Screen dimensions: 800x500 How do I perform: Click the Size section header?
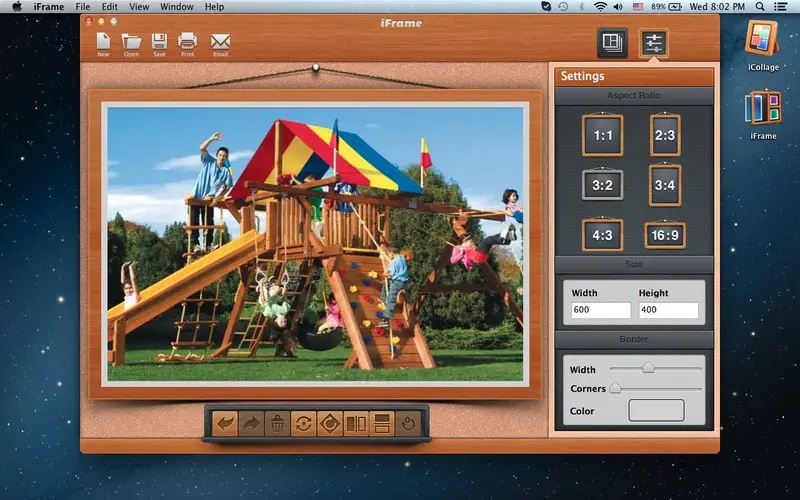634,264
